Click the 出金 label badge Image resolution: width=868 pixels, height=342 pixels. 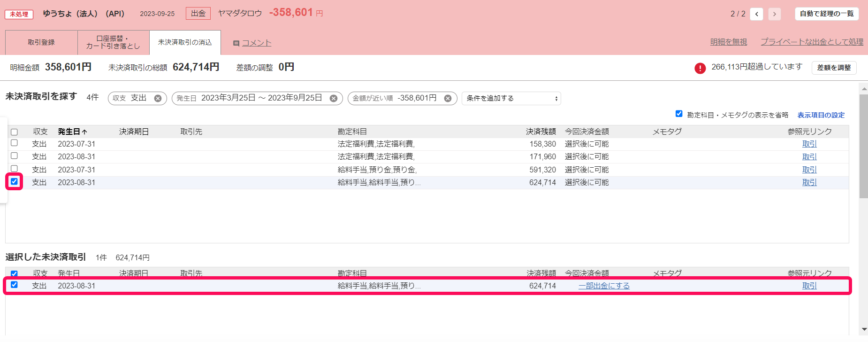tap(198, 13)
